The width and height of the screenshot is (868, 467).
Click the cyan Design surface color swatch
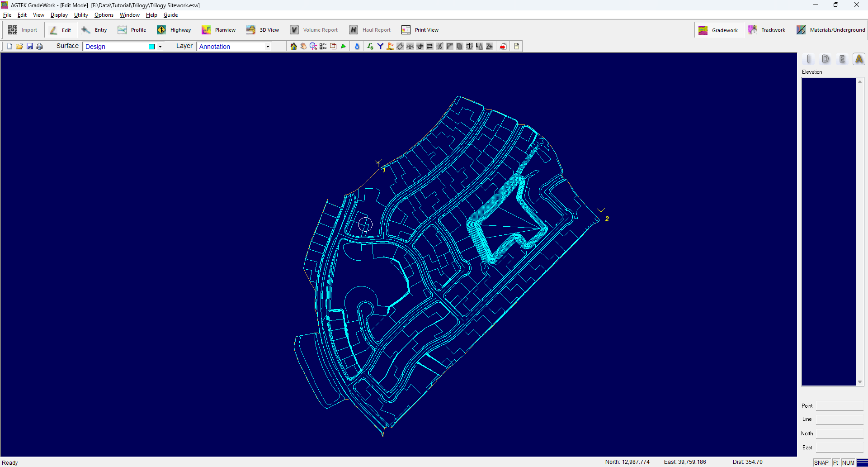[x=152, y=47]
